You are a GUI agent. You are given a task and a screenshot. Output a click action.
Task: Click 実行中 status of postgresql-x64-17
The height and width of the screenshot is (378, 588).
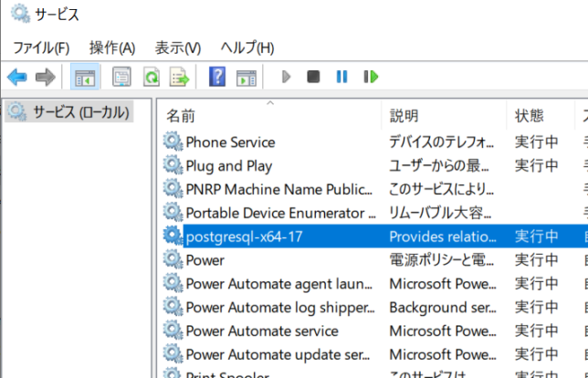[537, 236]
